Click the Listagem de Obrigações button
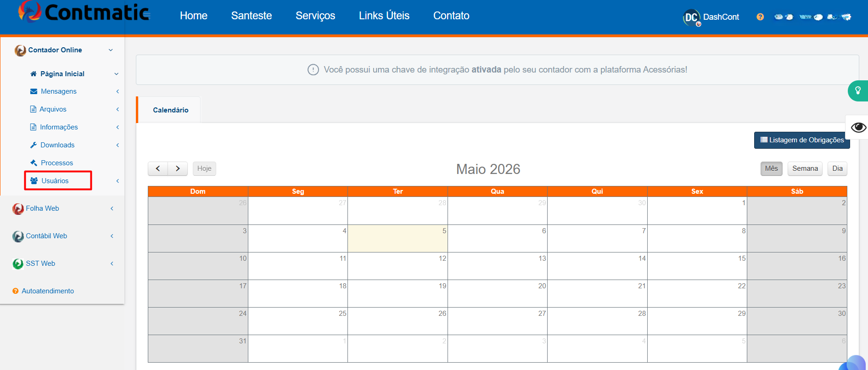This screenshot has width=868, height=370. point(802,140)
